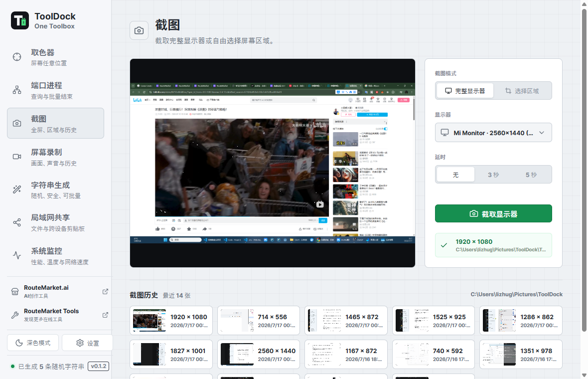Click the RouteMarket.ai store icon
Screen dimensions: 588x379
point(15,292)
